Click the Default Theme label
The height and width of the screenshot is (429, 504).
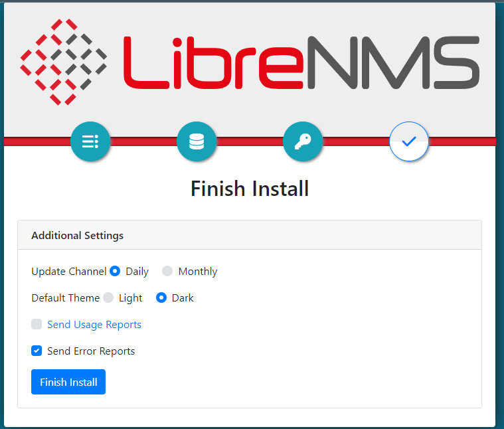66,298
